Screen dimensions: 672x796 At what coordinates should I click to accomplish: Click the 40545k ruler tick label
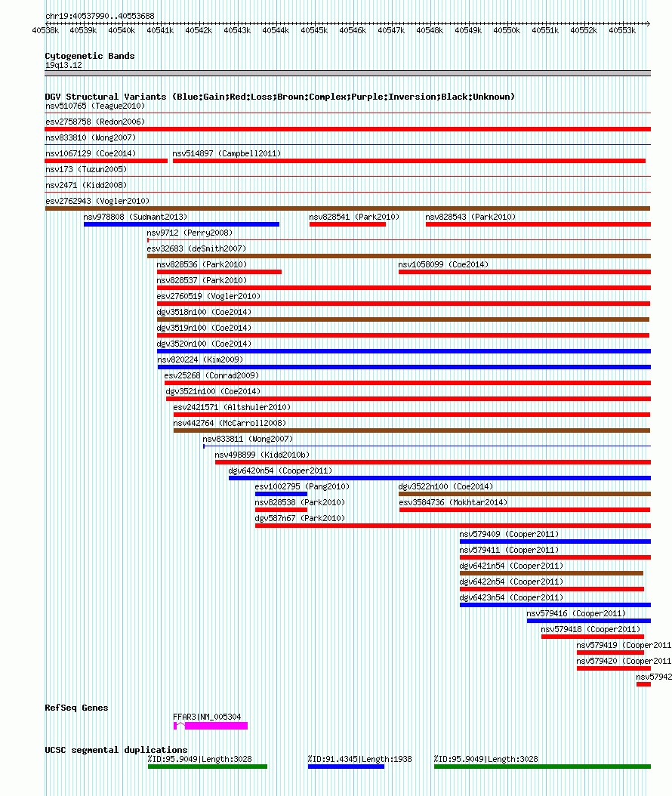314,30
